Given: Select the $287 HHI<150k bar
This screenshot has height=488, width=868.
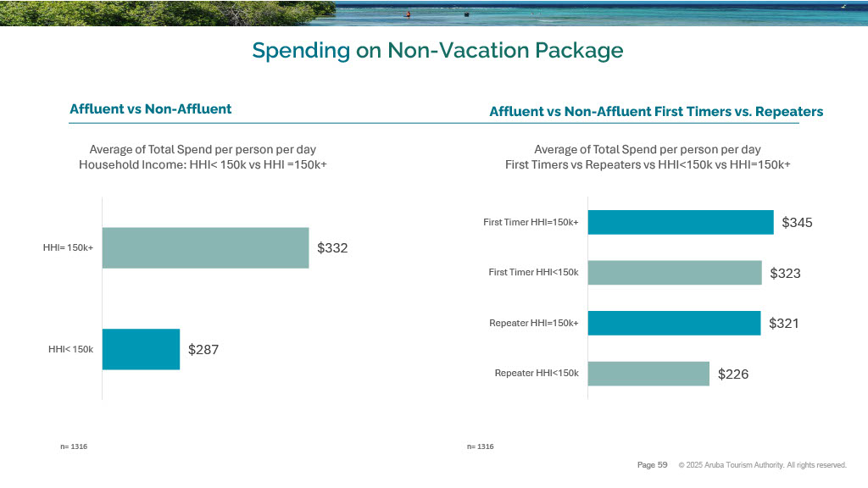Looking at the screenshot, I should coord(141,349).
